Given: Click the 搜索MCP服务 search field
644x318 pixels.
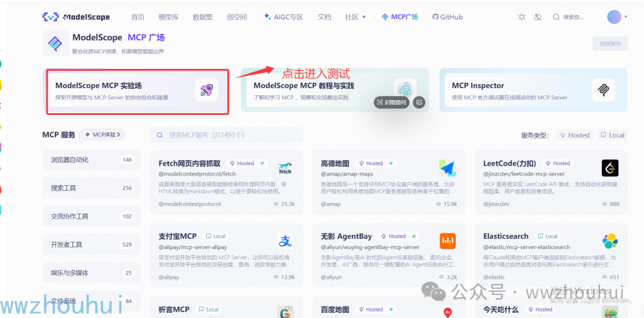Looking at the screenshot, I should pos(227,135).
